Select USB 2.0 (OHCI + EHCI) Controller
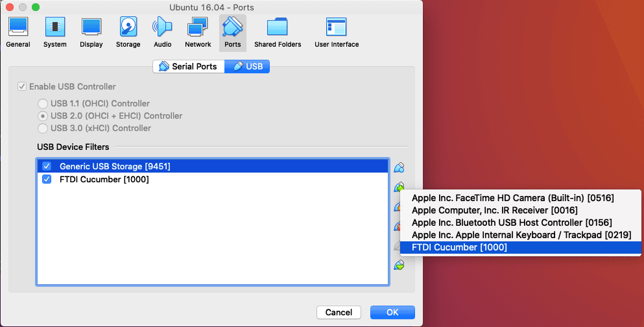 [43, 116]
